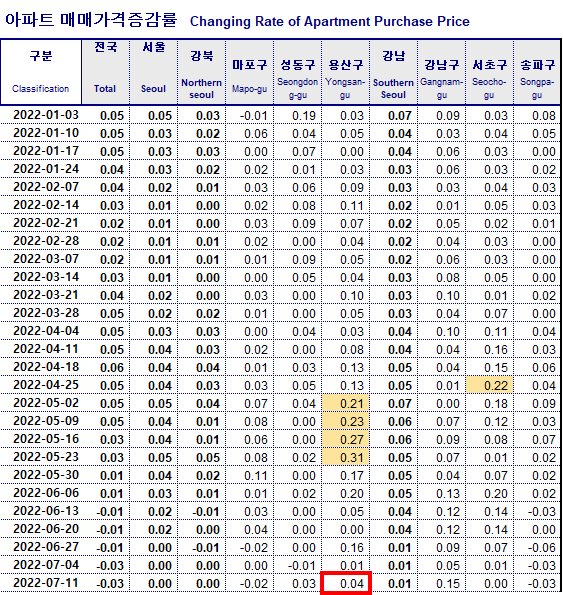Click the 마포구 Mapo-gu column header
The image size is (563, 595).
[250, 72]
